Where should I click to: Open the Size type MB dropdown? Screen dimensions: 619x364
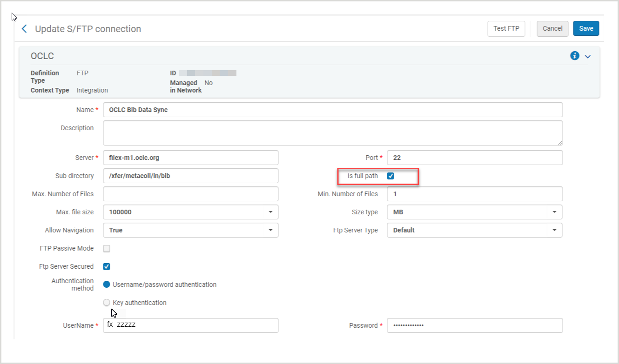[x=475, y=212]
